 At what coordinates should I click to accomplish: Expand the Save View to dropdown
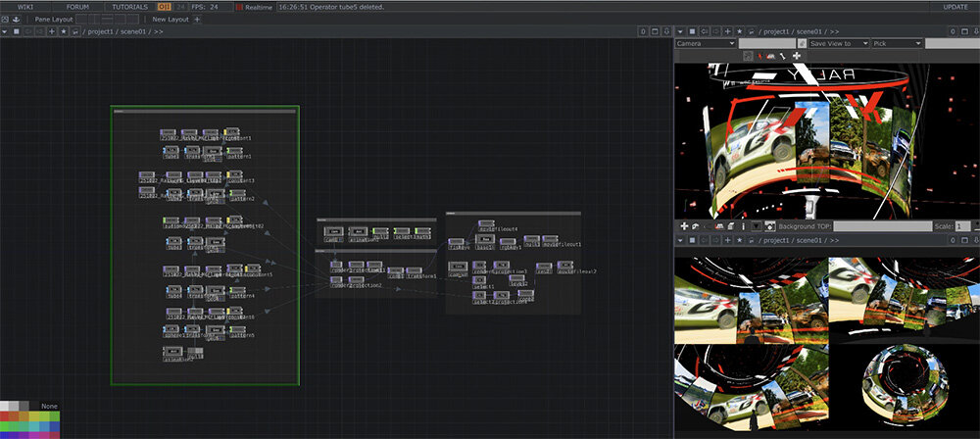coord(839,44)
